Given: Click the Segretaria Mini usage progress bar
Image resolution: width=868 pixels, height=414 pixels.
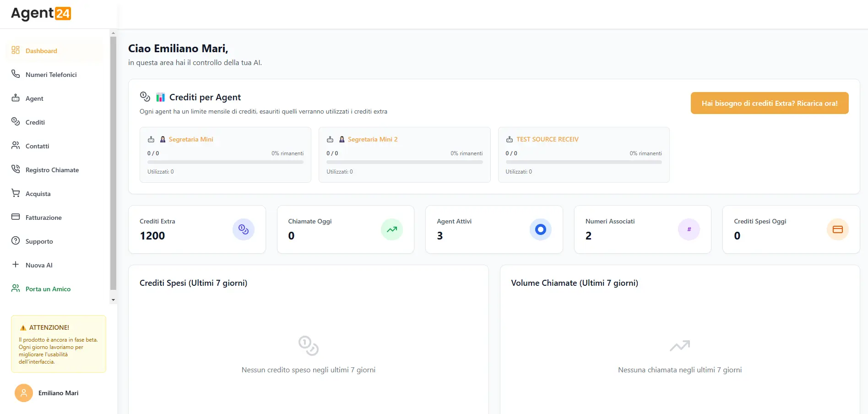Looking at the screenshot, I should 225,162.
